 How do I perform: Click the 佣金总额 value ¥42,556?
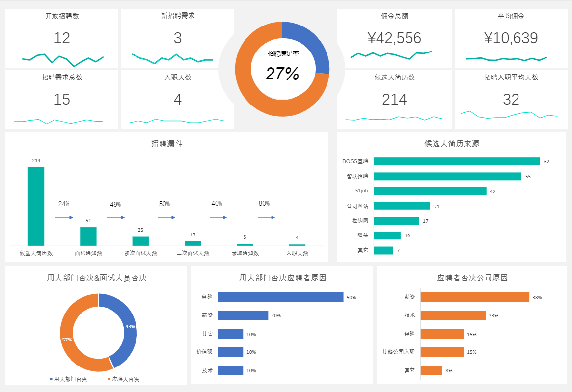pos(395,37)
